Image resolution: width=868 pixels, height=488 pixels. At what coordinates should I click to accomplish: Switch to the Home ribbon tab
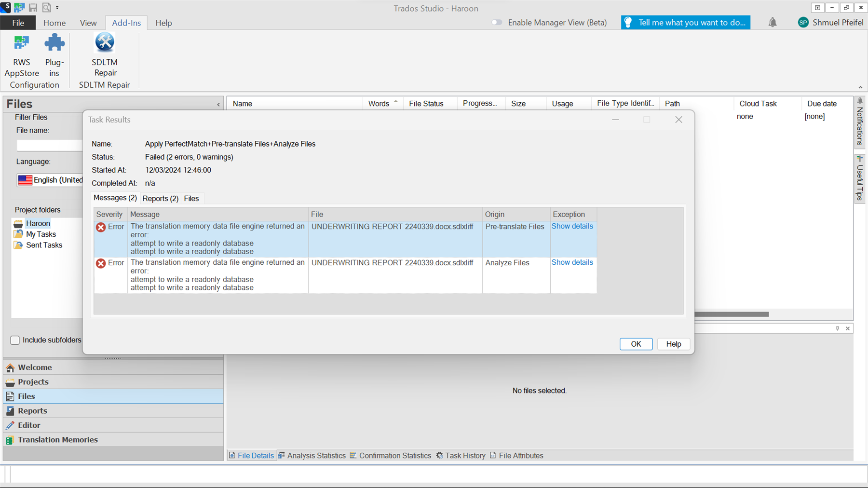[54, 23]
